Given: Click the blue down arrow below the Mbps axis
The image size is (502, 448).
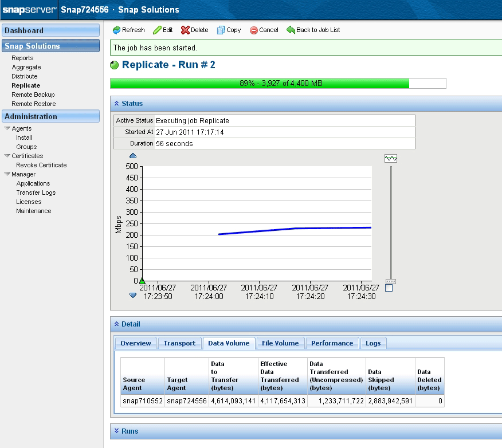Looking at the screenshot, I should coord(133,295).
